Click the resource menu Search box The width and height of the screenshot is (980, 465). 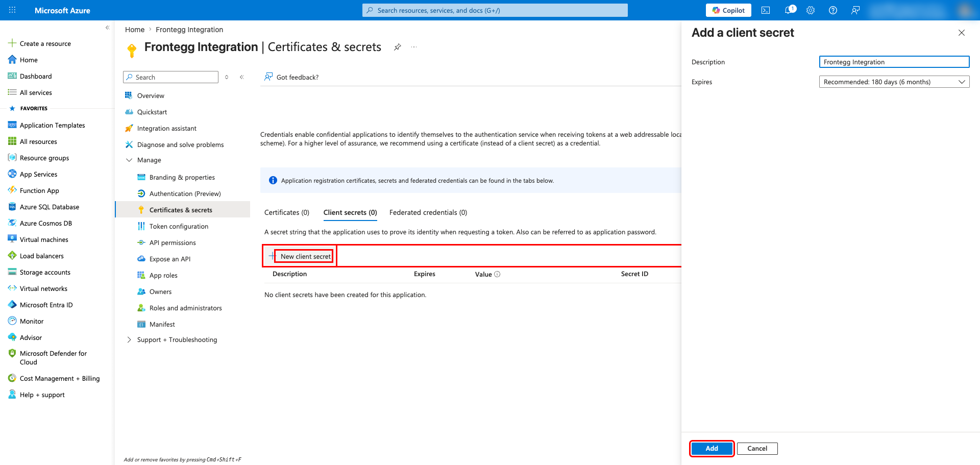click(170, 77)
